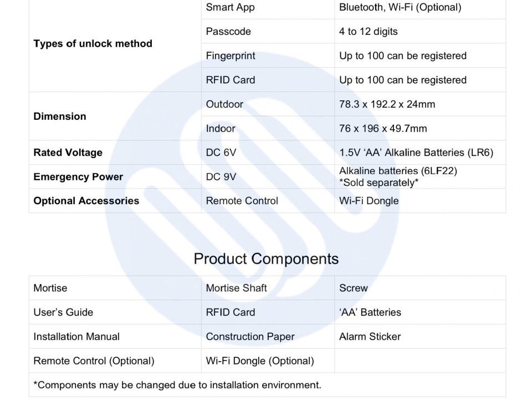Screen dimensions: 532x416
Task: Select the Indoor dimension '76 x 196 x 49.7mm'
Action: point(383,128)
